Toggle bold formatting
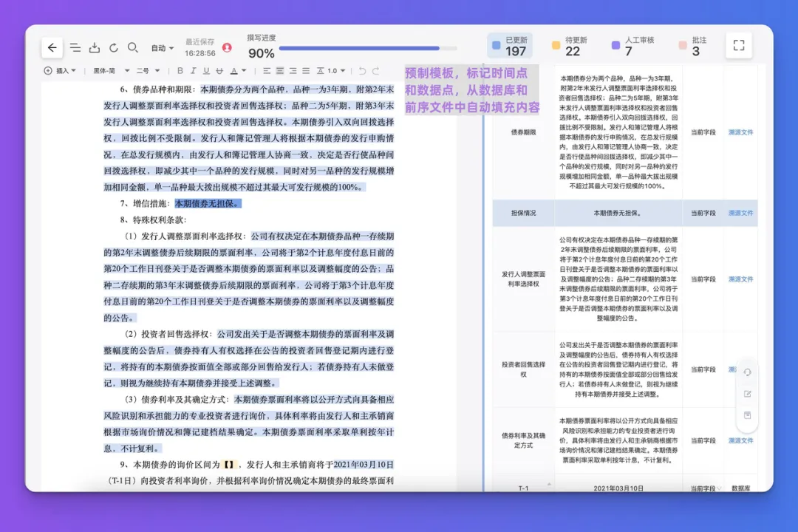The height and width of the screenshot is (532, 798). [180, 71]
